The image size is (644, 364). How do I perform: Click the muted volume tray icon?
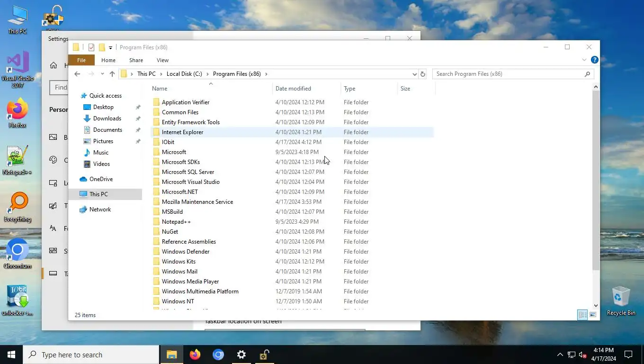tap(583, 355)
